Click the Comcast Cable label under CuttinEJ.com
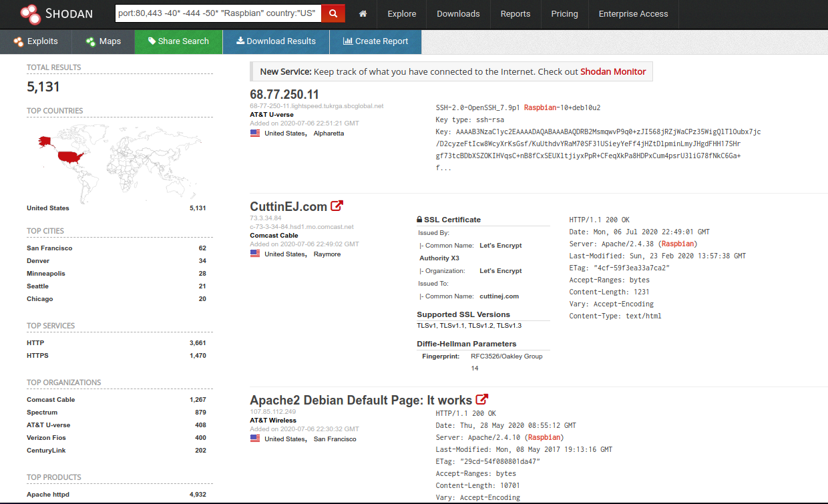Image resolution: width=828 pixels, height=504 pixels. (274, 236)
